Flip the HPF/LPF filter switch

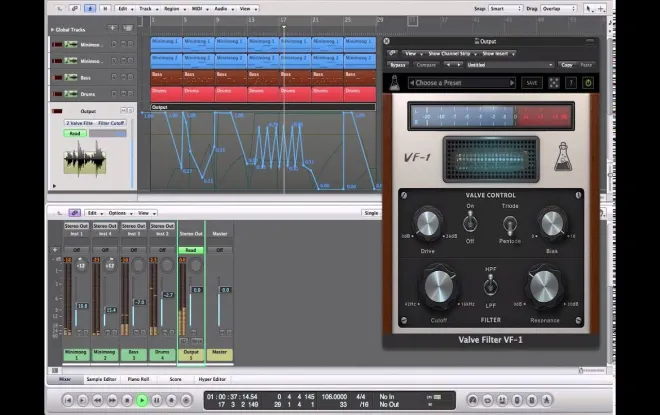tap(490, 285)
